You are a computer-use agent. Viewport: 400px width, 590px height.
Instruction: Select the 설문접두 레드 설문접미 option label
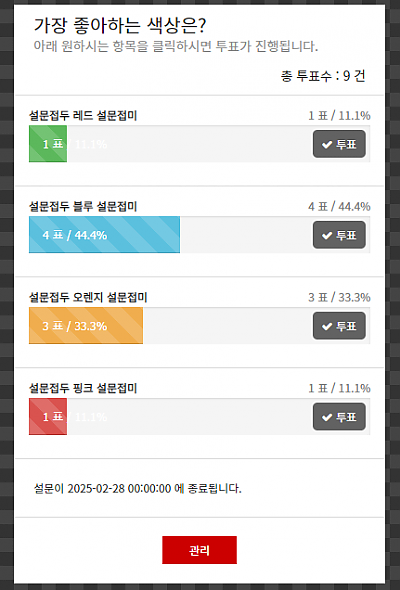pyautogui.click(x=83, y=116)
